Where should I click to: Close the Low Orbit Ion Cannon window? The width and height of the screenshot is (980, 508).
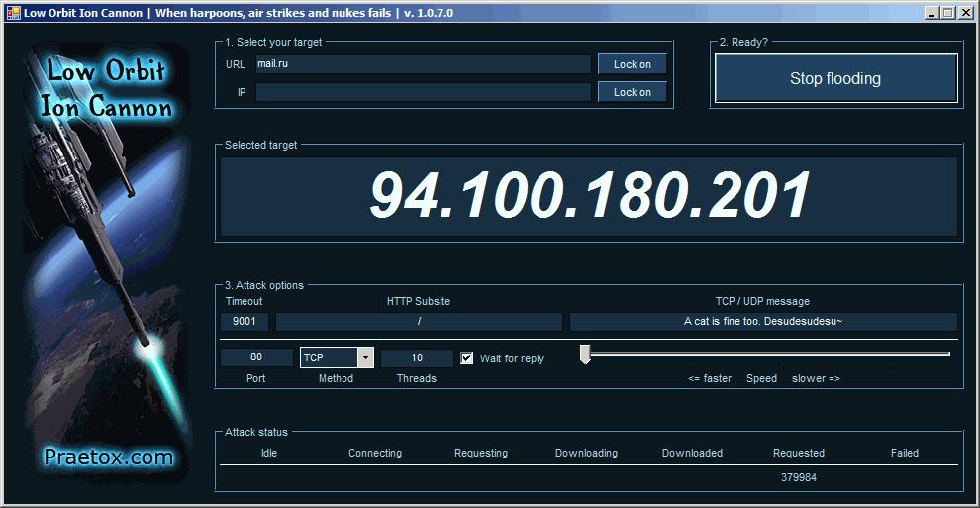click(x=964, y=13)
